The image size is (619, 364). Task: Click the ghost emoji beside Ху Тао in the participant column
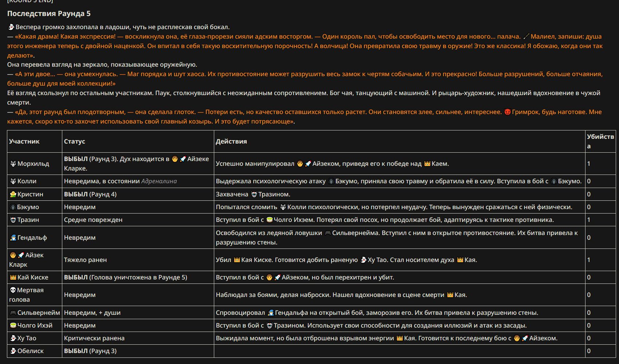pyautogui.click(x=13, y=338)
